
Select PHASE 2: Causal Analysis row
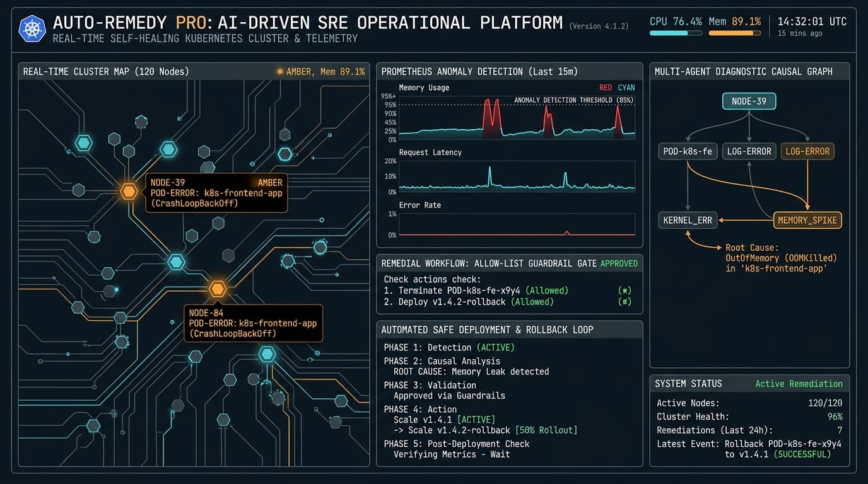442,361
